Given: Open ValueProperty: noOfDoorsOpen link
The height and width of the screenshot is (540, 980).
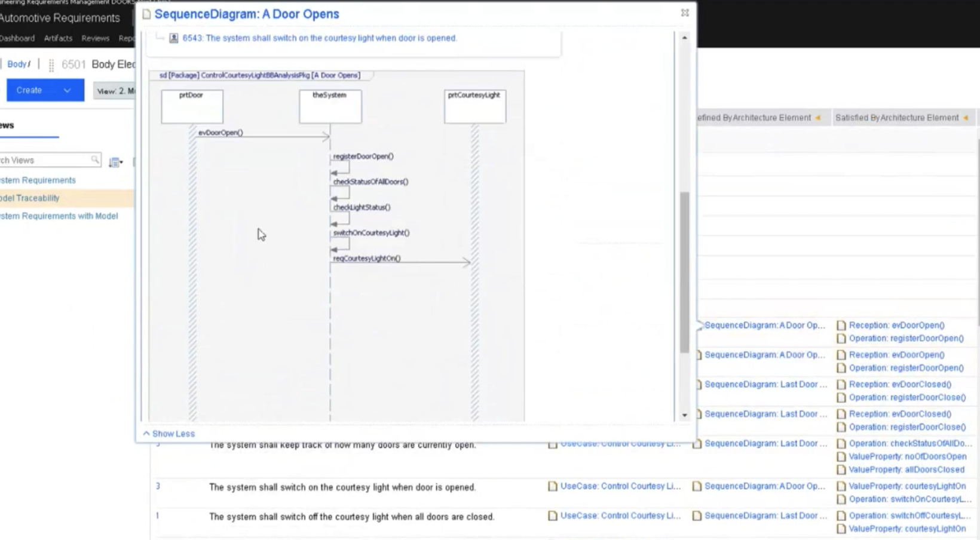Looking at the screenshot, I should tap(907, 456).
